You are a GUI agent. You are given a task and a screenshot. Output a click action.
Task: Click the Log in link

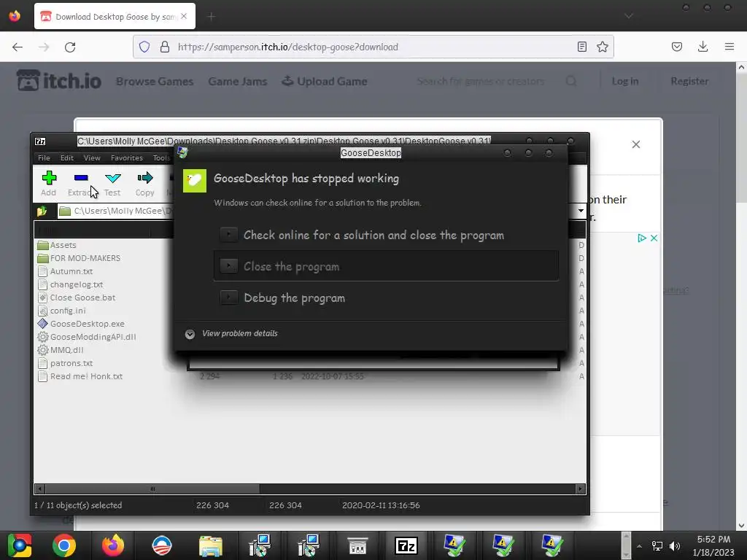[624, 82]
